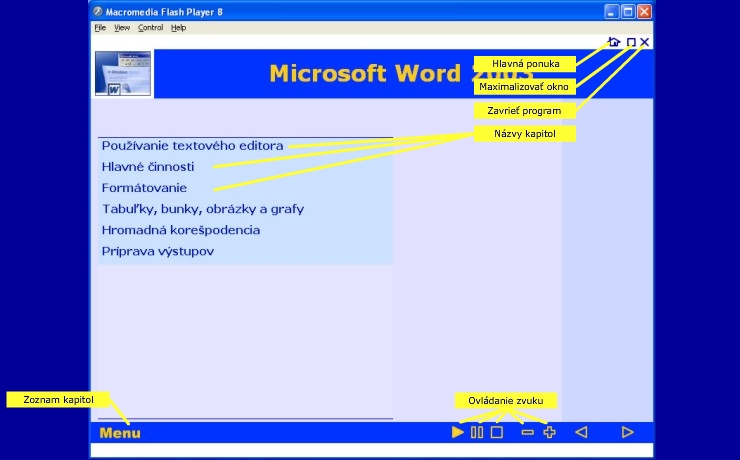
Task: Choose the Hromadná korešpodencia chapter
Action: click(181, 230)
